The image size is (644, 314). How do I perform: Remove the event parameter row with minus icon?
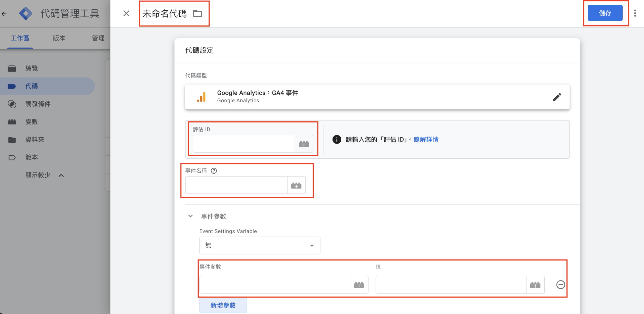coord(560,285)
